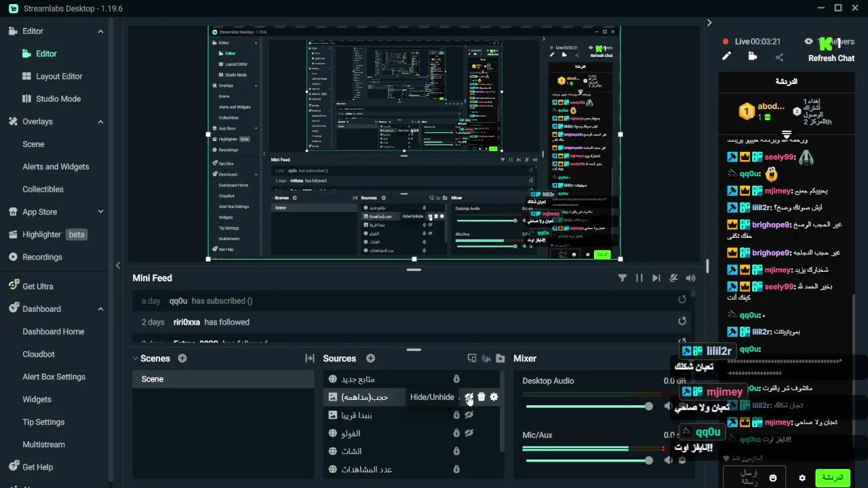Open the Mini Feed filter icon
868x488 pixels.
623,278
